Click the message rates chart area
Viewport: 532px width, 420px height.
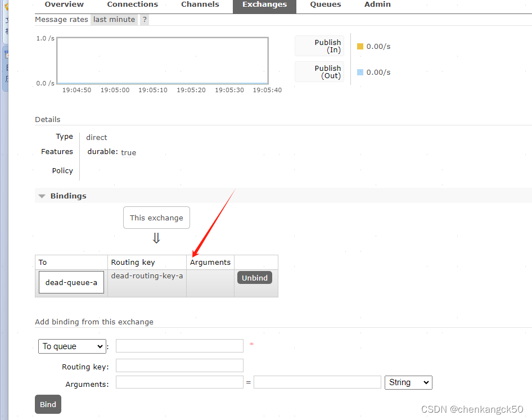click(x=163, y=60)
